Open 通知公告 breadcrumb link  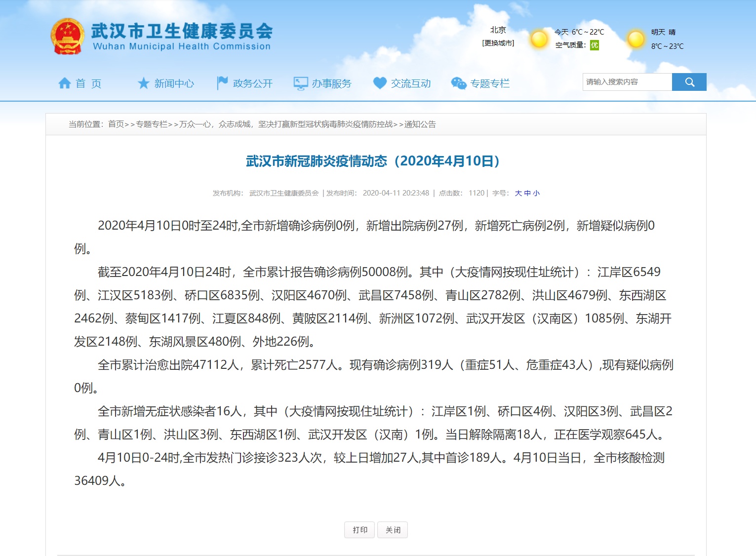[x=420, y=124]
